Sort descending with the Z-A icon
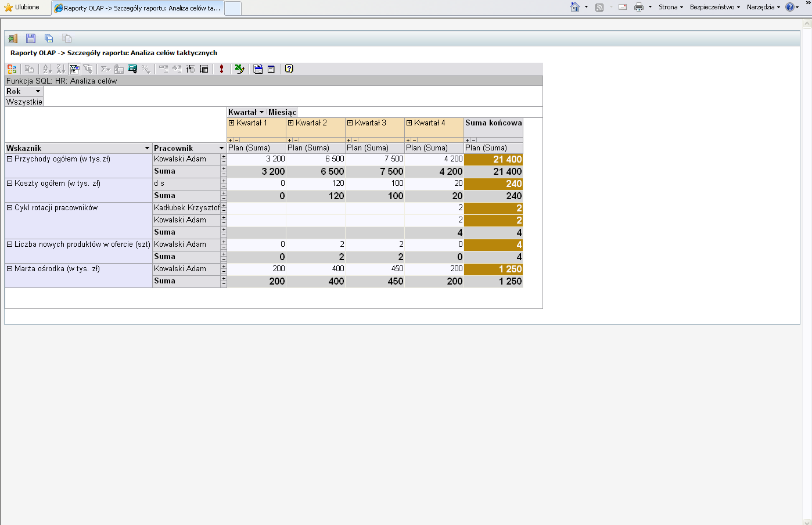This screenshot has height=525, width=812. [60, 69]
